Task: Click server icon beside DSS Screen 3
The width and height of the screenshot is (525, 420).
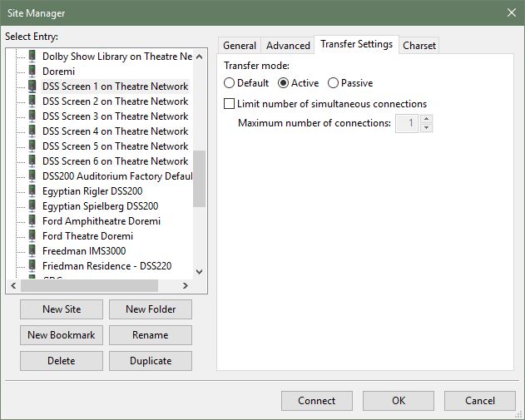Action: 32,116
